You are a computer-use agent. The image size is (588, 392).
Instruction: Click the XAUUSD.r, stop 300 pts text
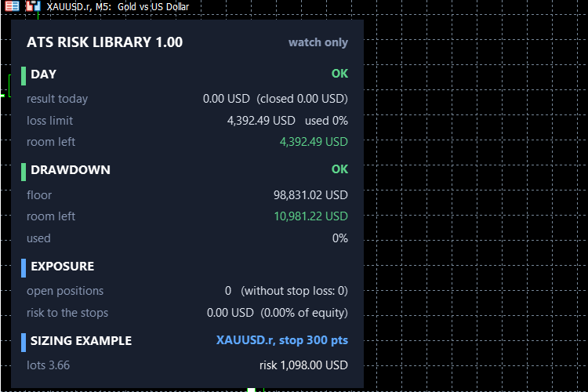[x=282, y=340]
